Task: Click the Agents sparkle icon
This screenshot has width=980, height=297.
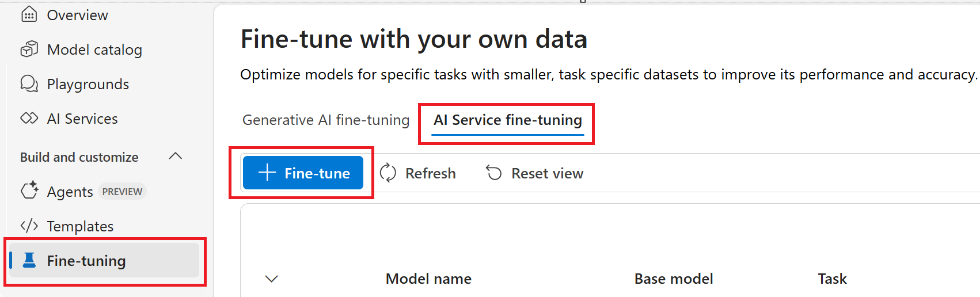Action: pyautogui.click(x=29, y=191)
